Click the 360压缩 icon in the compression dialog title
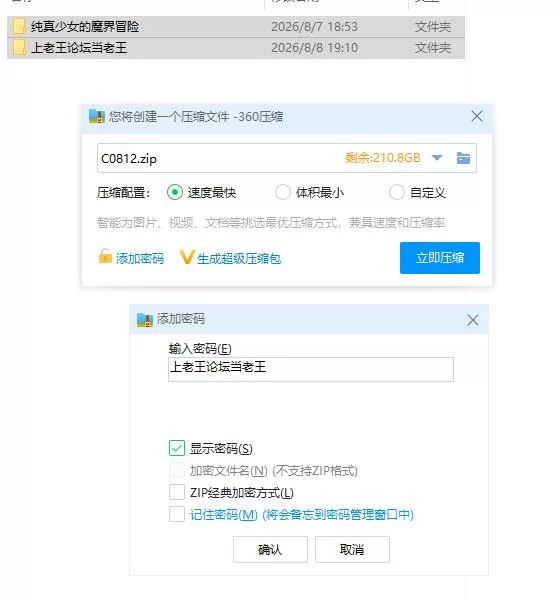Image resolution: width=559 pixels, height=601 pixels. [x=97, y=116]
